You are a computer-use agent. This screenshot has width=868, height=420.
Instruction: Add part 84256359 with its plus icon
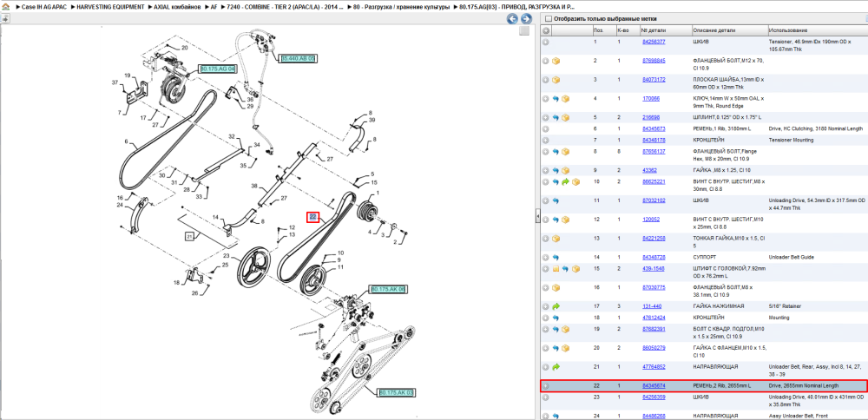click(x=546, y=397)
